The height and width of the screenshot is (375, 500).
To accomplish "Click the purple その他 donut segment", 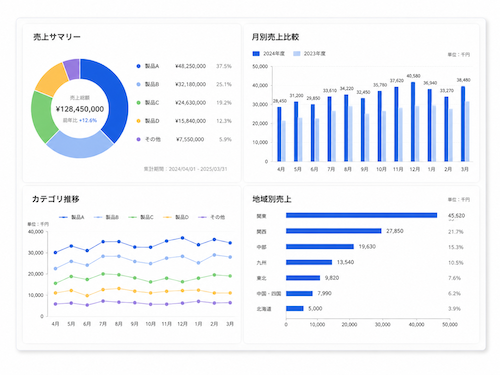I will (72, 68).
